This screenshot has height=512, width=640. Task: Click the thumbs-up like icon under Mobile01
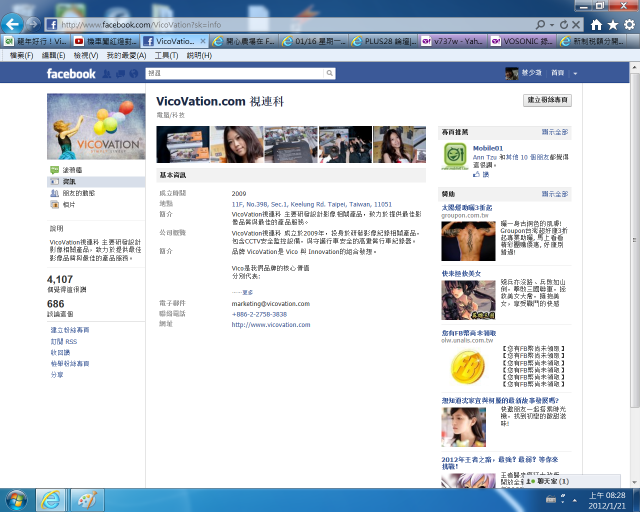(x=476, y=174)
